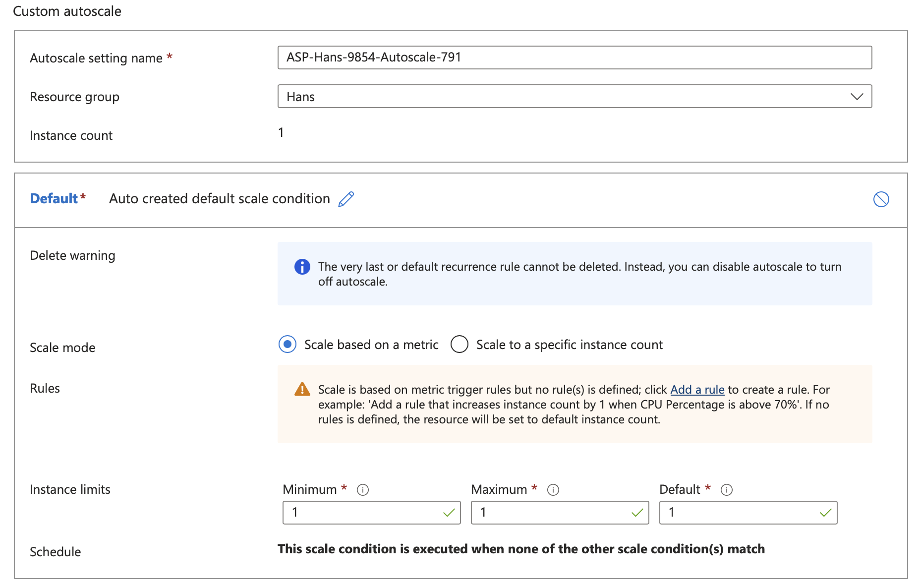Click the Auto created default scale condition text

219,199
